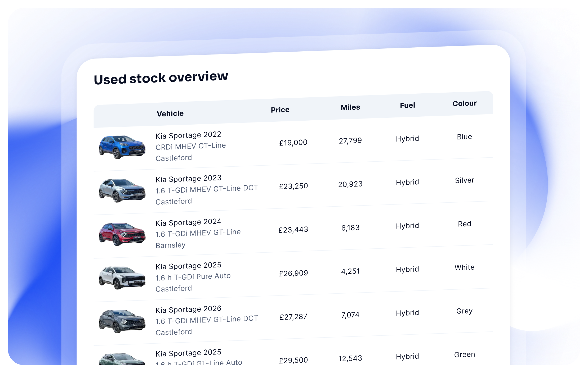Click the "1.6 h T-GDi Pure Auto" text
Screen dimensions: 588x373
click(x=193, y=277)
